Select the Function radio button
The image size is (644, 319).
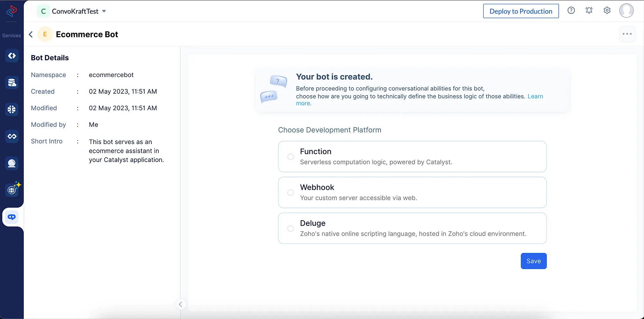290,157
